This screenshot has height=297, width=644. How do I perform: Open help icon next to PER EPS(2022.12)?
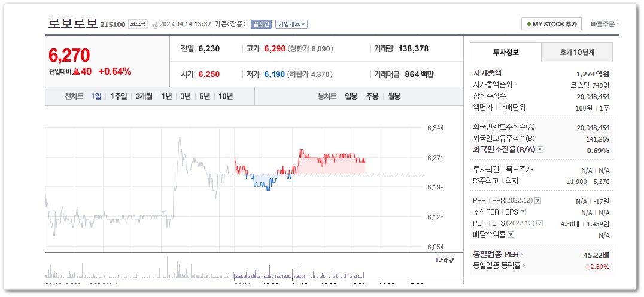point(538,201)
